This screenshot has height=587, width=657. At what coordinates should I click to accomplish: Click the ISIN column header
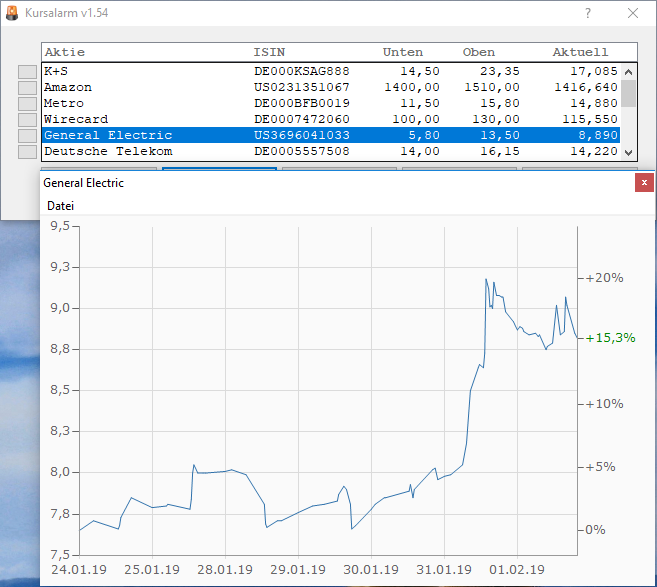pyautogui.click(x=269, y=52)
